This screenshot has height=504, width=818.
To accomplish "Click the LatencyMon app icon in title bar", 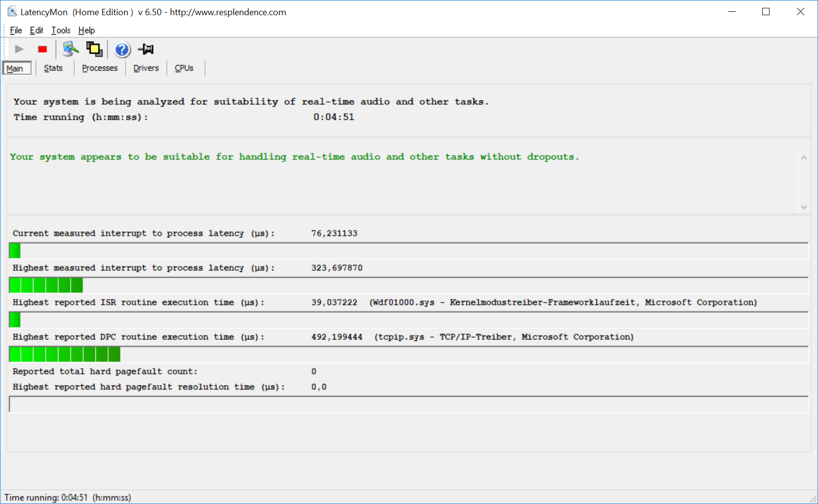I will [x=12, y=12].
